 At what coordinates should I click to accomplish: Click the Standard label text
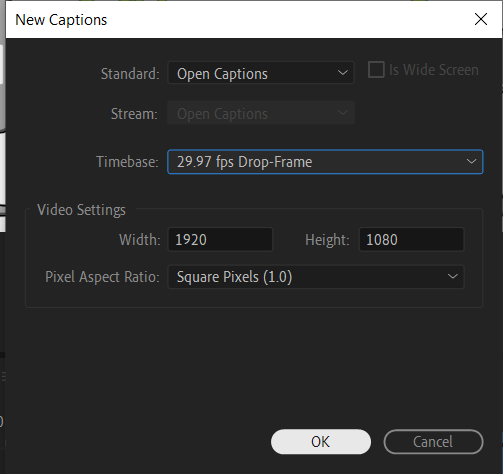130,74
